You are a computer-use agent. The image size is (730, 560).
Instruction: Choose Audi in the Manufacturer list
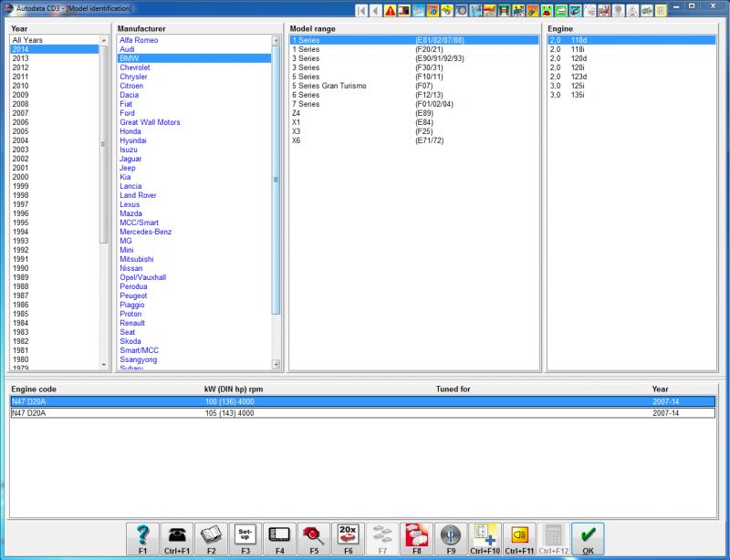point(127,49)
